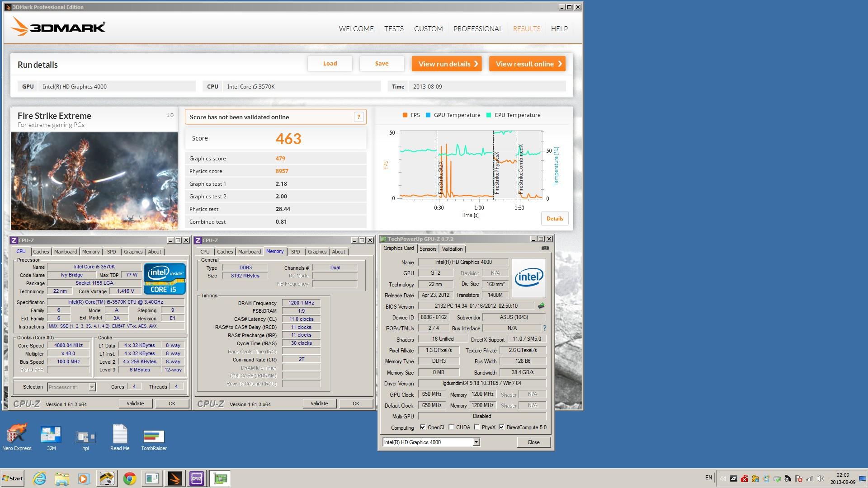
Task: Switch to Sensors tab in GPU-Z
Action: point(428,249)
